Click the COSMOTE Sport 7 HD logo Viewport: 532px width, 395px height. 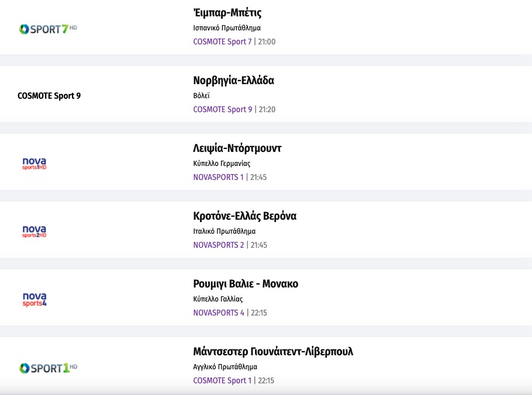pyautogui.click(x=48, y=29)
